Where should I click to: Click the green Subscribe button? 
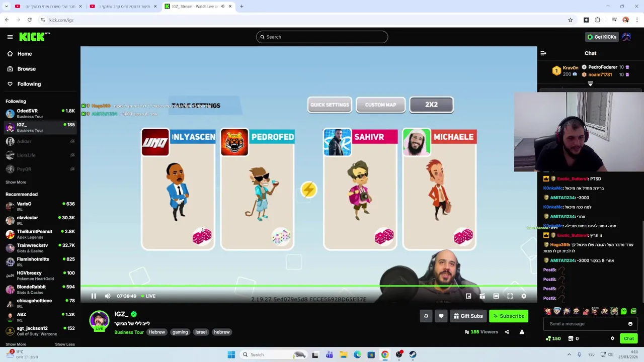click(x=509, y=316)
